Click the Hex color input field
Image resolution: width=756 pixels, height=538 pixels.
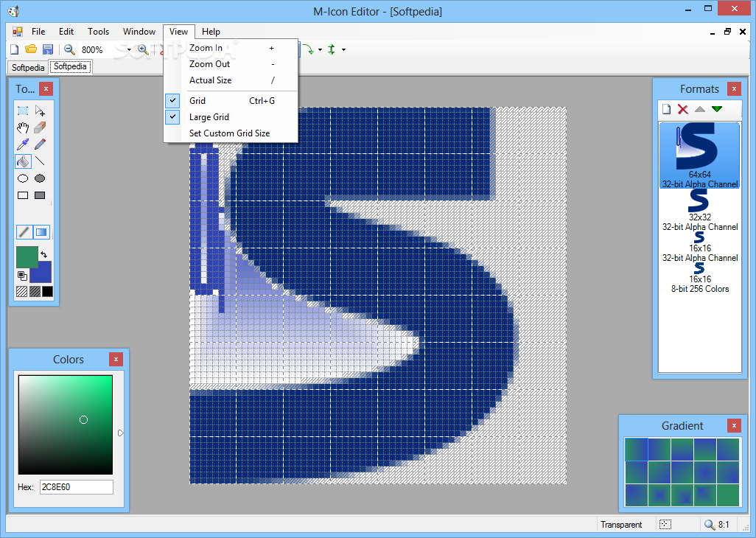point(76,487)
